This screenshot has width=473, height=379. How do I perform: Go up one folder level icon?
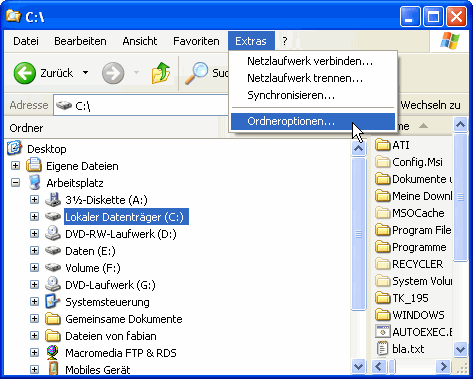(x=161, y=73)
